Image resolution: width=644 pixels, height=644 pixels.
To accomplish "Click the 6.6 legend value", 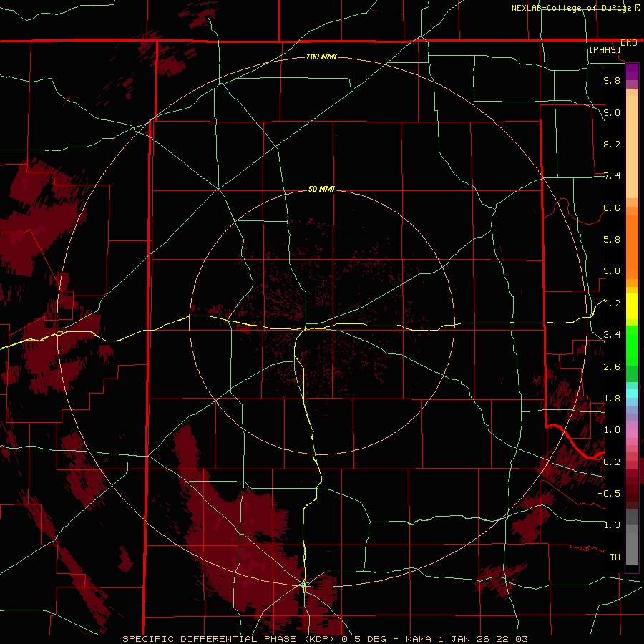I will (x=612, y=208).
